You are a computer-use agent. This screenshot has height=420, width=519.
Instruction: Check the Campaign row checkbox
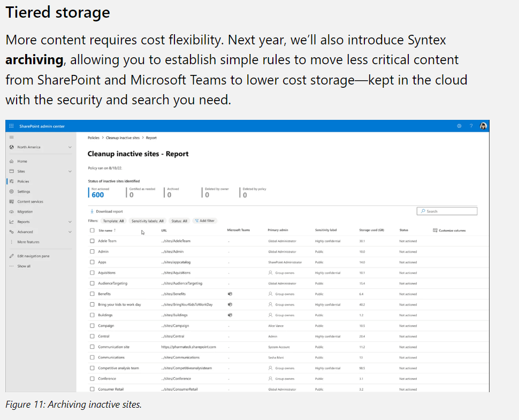click(x=92, y=326)
